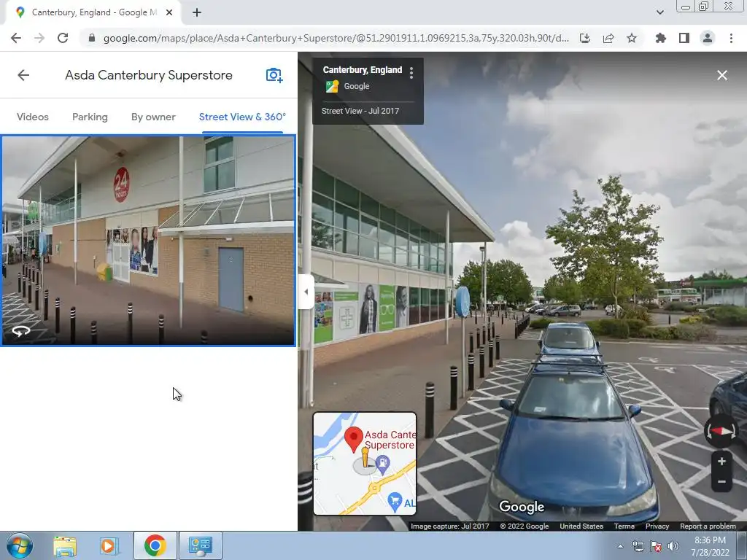
Task: Click the browser back button
Action: tap(16, 38)
